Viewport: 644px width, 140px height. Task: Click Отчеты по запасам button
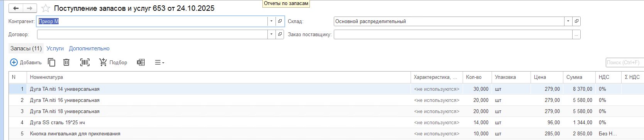pos(286,3)
